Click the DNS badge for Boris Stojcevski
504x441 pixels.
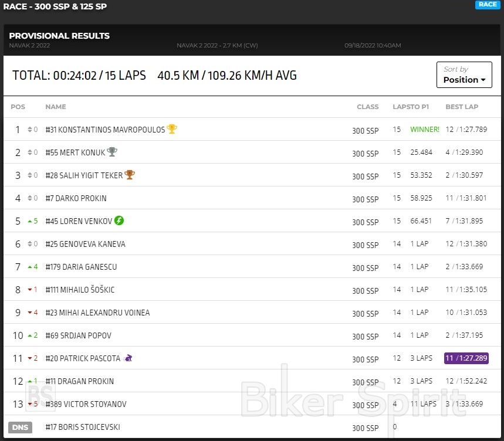point(20,427)
